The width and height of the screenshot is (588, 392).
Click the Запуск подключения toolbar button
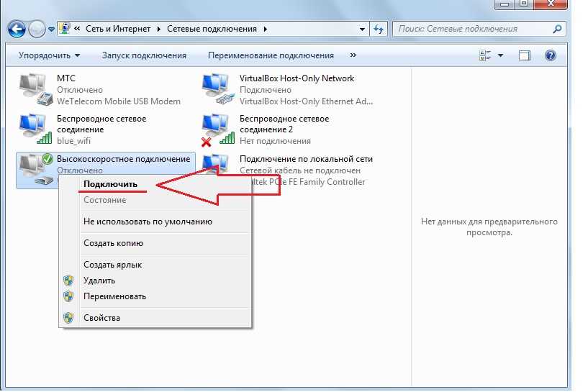[144, 55]
